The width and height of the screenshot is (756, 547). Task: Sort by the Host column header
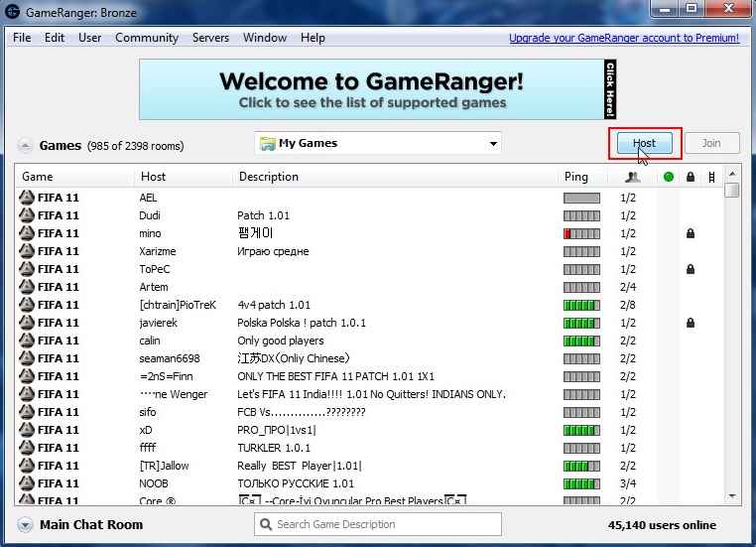pyautogui.click(x=184, y=177)
